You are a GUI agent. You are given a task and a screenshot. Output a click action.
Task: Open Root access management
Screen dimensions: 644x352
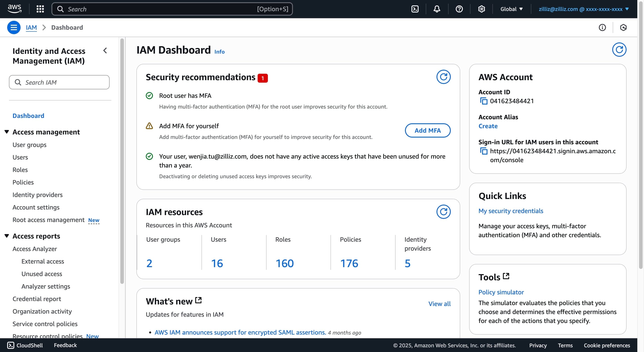pyautogui.click(x=49, y=220)
